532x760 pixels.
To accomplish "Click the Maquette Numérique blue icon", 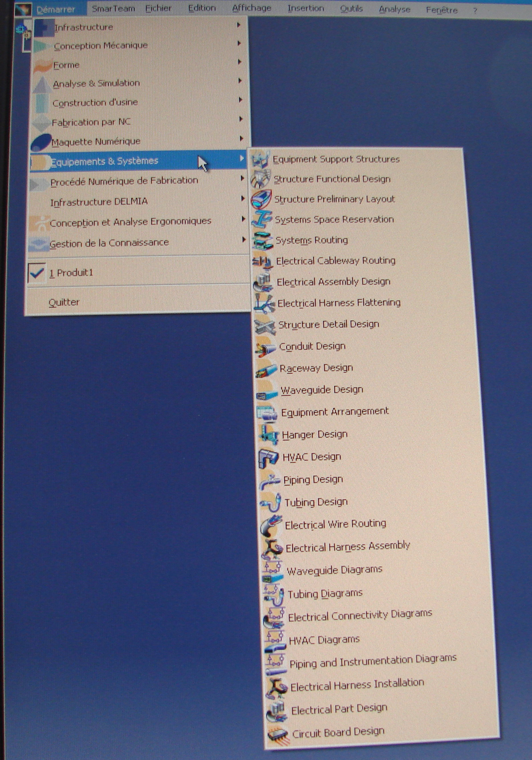I will pos(41,142).
